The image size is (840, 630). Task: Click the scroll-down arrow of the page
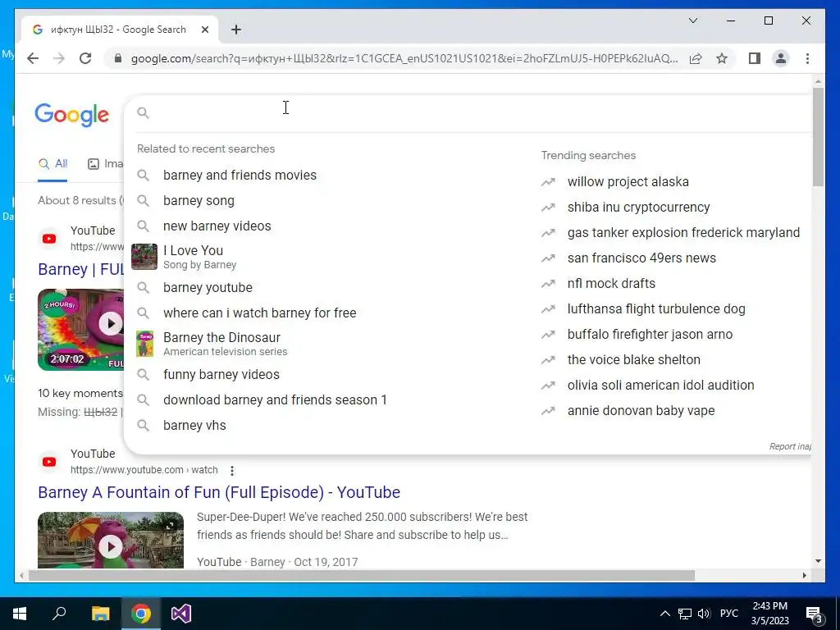tap(818, 561)
